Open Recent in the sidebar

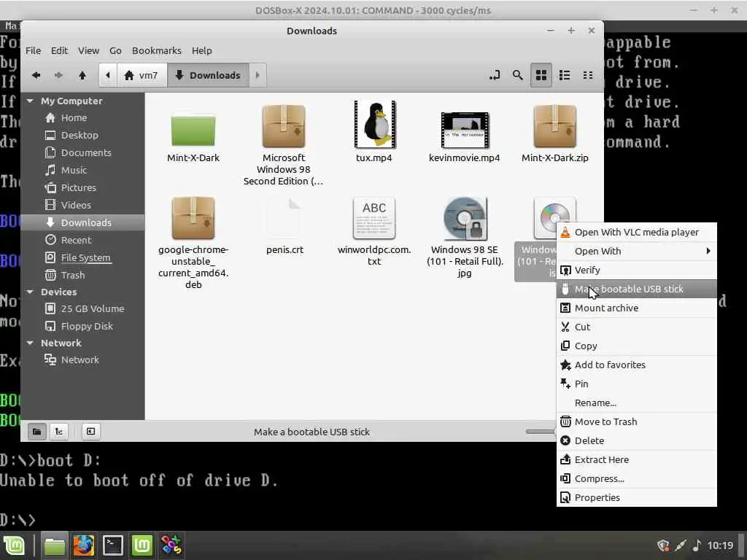point(82,240)
